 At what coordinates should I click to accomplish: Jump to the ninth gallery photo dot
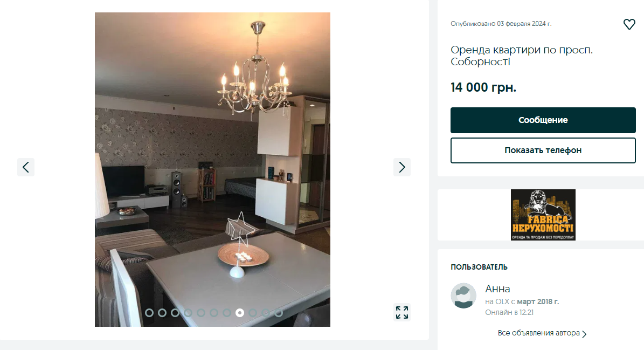(253, 313)
